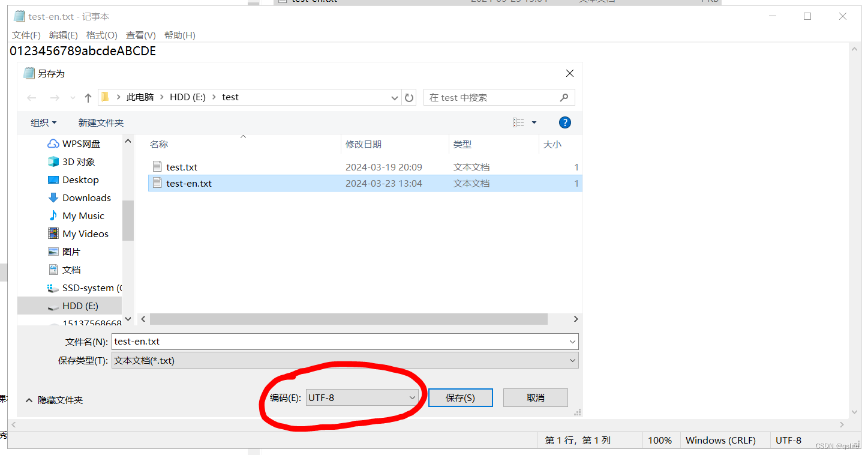This screenshot has width=868, height=455.
Task: Click HDD (E:) in the address path
Action: (188, 97)
